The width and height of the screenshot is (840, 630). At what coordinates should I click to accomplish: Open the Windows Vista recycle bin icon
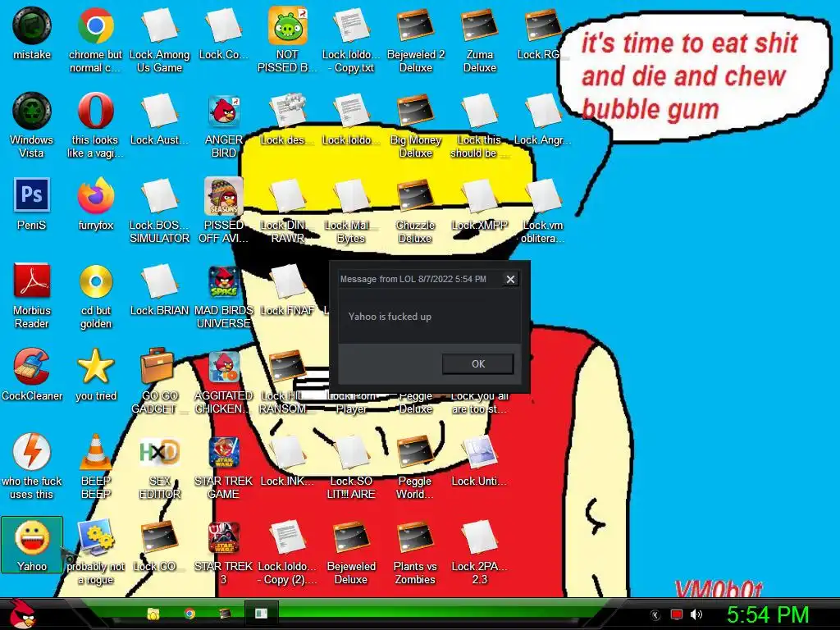pyautogui.click(x=32, y=126)
